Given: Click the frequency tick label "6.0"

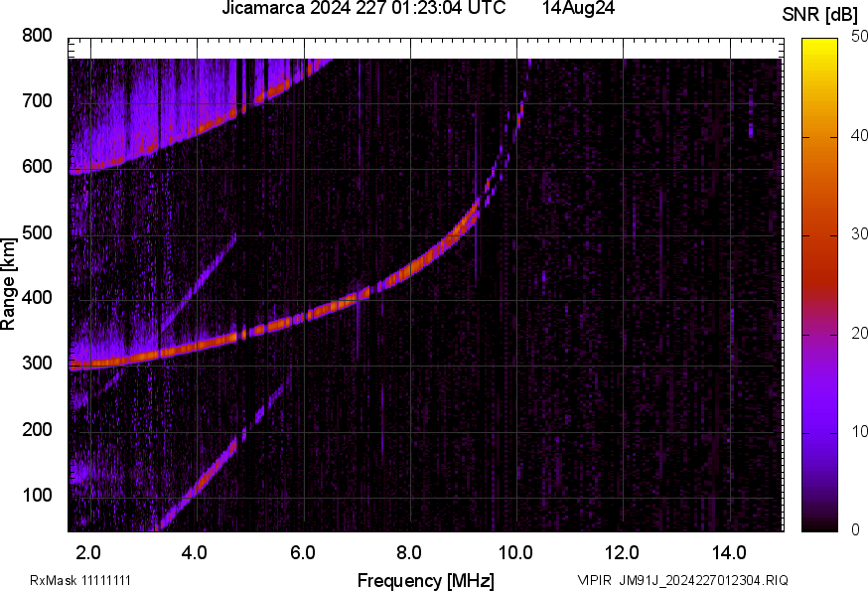Looking at the screenshot, I should [303, 553].
